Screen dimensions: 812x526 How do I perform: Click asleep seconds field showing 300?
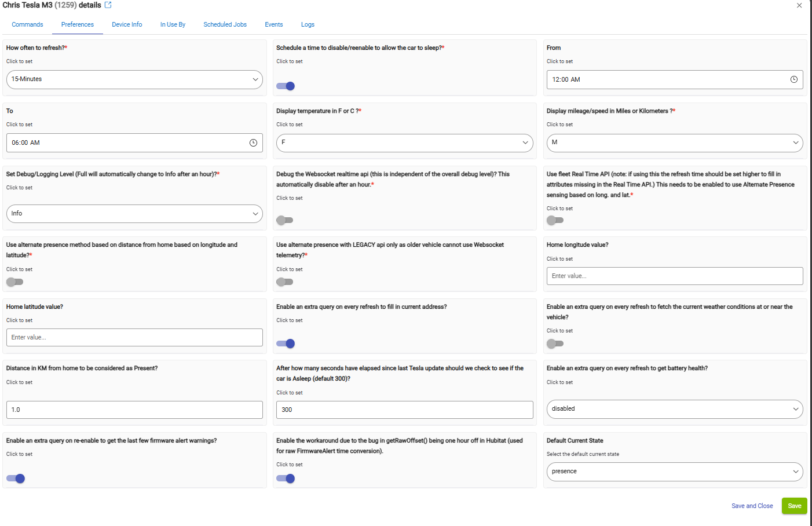click(x=405, y=410)
